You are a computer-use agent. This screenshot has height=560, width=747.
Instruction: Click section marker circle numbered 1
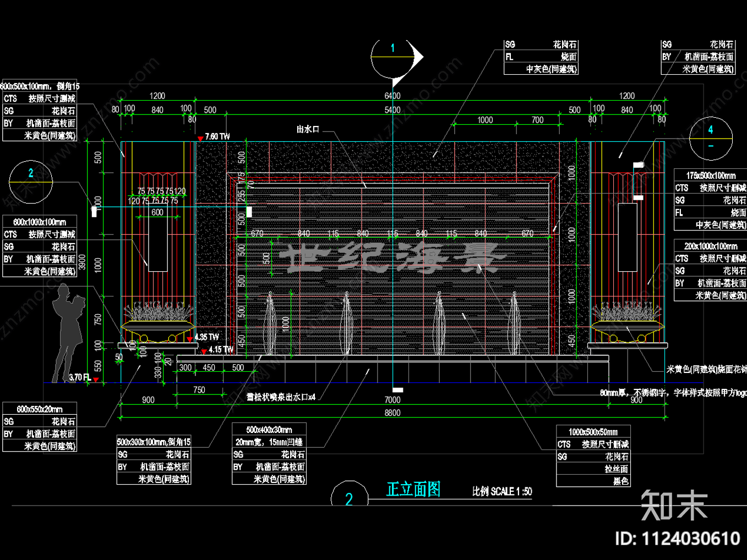click(392, 57)
